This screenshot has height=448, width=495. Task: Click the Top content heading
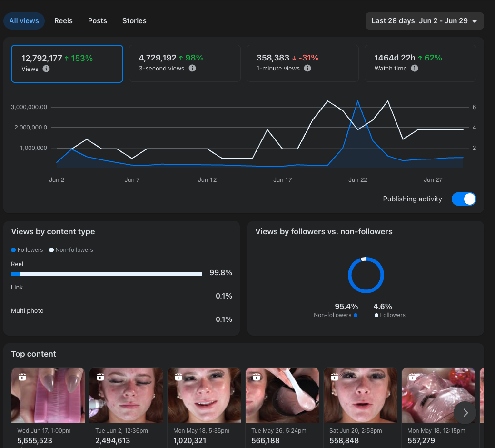(x=33, y=354)
